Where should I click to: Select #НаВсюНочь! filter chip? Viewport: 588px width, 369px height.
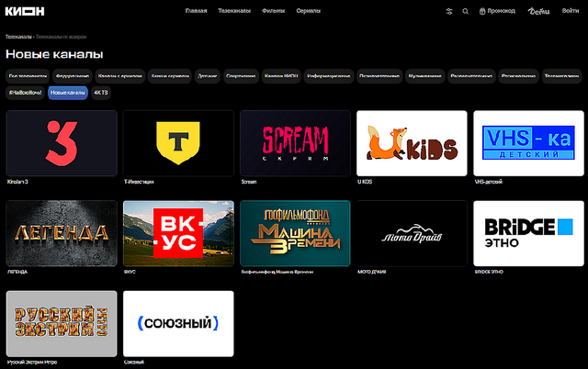point(25,93)
